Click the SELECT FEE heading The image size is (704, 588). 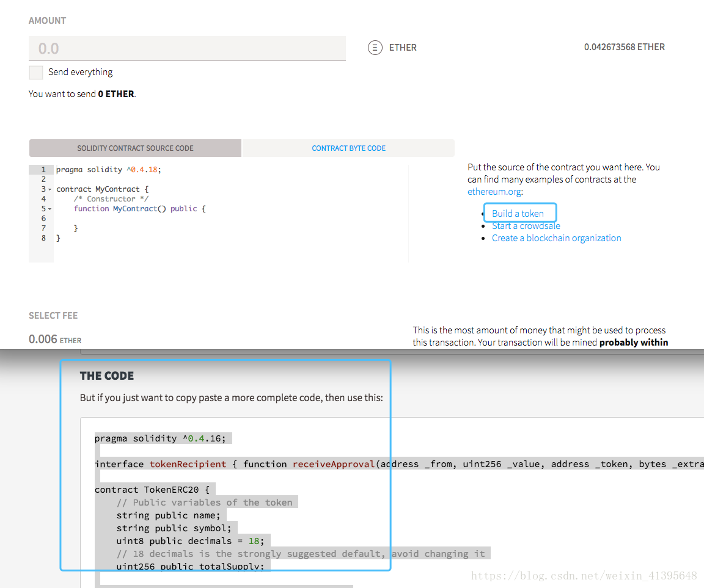(x=53, y=316)
